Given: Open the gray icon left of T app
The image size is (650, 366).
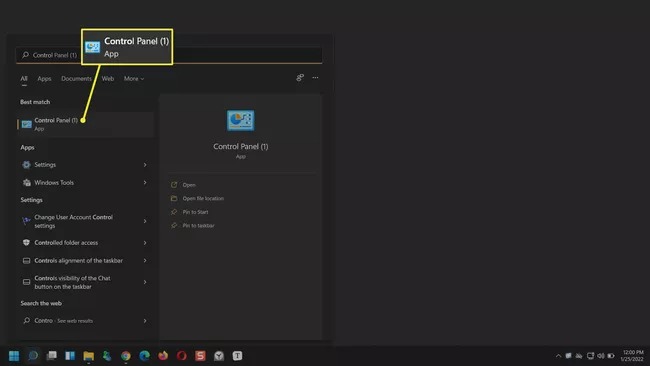Looking at the screenshot, I should click(x=219, y=356).
